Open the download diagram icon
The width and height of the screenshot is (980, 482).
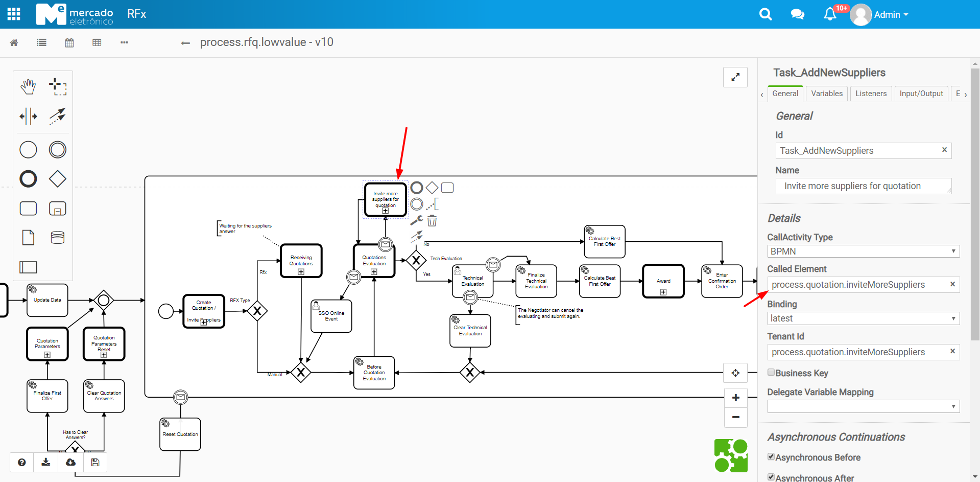46,462
